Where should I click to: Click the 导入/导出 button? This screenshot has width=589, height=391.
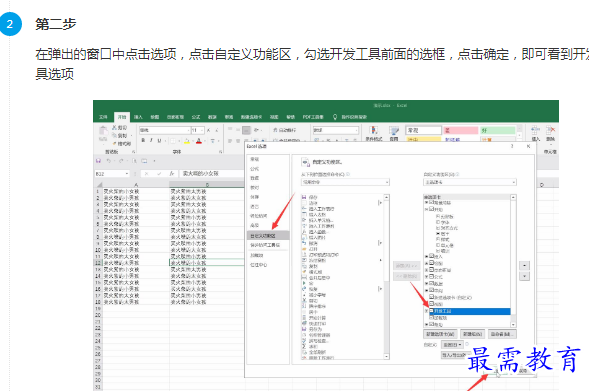(455, 355)
